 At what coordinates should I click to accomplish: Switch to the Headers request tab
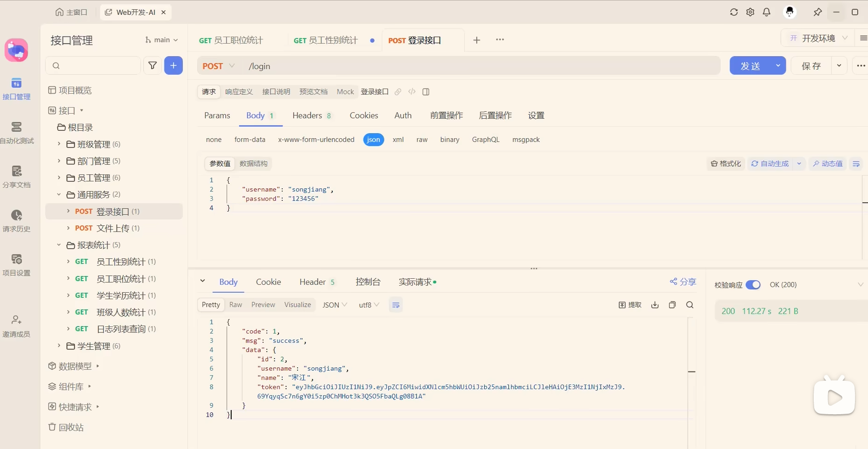click(312, 115)
